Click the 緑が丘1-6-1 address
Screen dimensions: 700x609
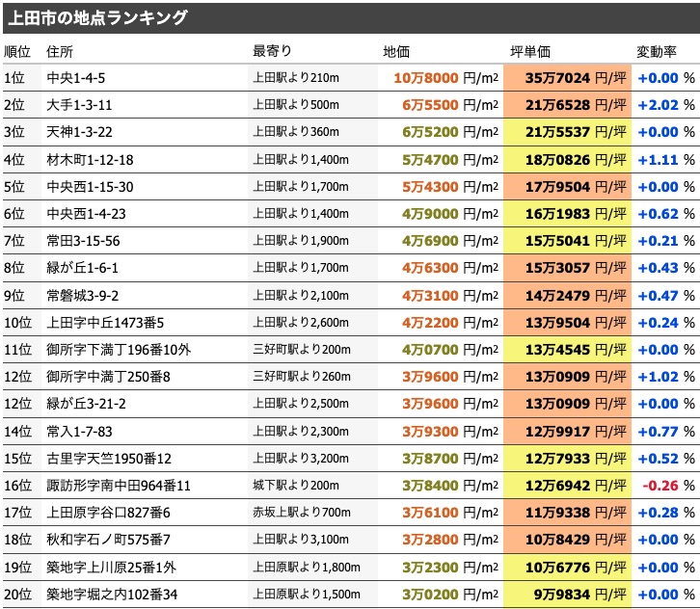(x=82, y=268)
